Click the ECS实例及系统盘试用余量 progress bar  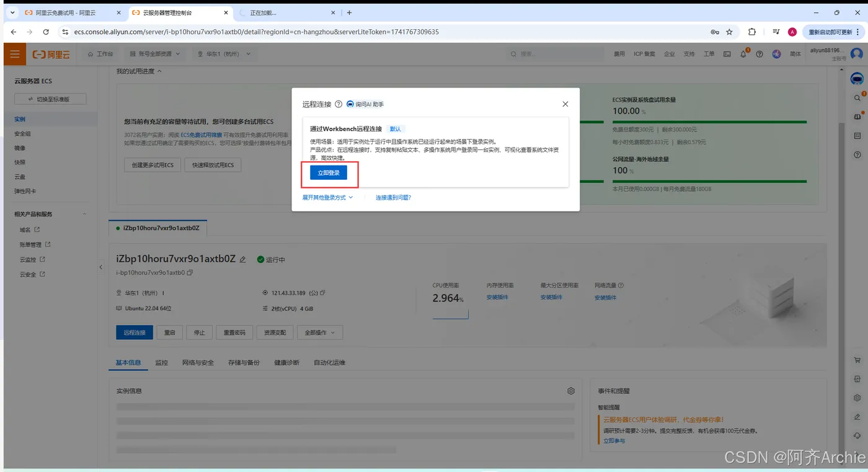709,122
